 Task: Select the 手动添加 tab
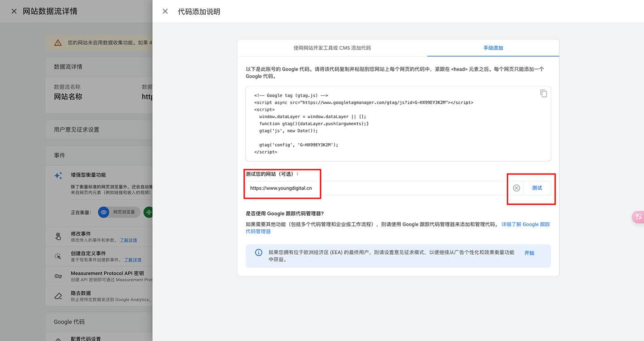[493, 48]
